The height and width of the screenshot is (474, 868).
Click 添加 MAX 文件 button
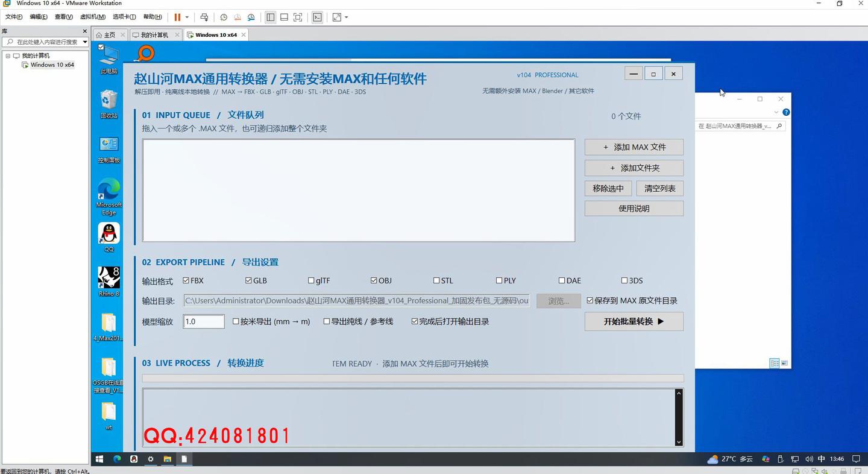(x=634, y=147)
